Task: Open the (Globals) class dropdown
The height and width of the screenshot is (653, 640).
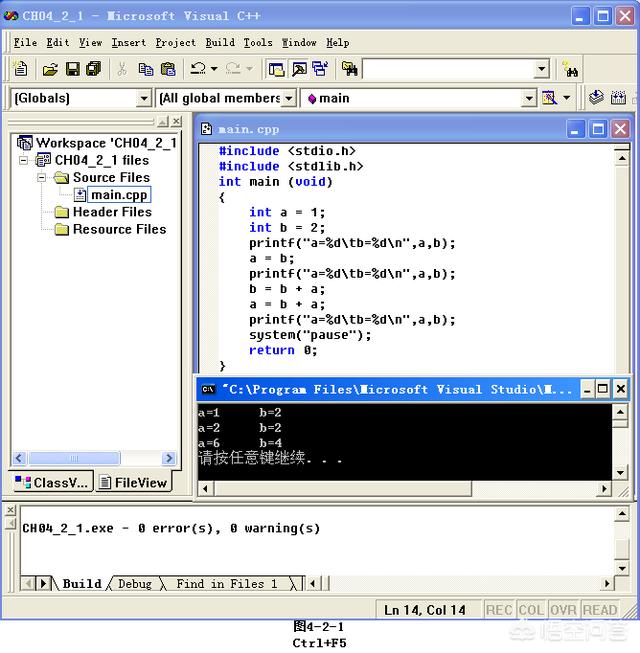Action: [x=144, y=98]
